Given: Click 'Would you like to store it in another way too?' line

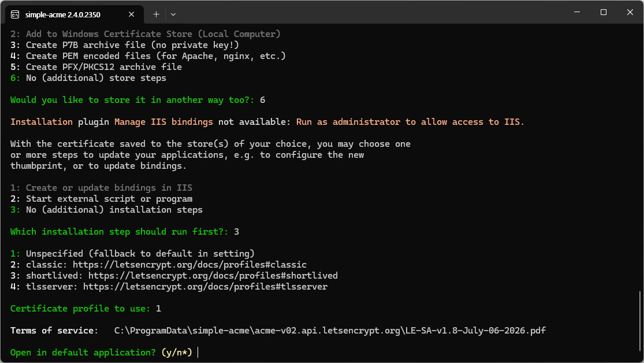Looking at the screenshot, I should [x=137, y=100].
